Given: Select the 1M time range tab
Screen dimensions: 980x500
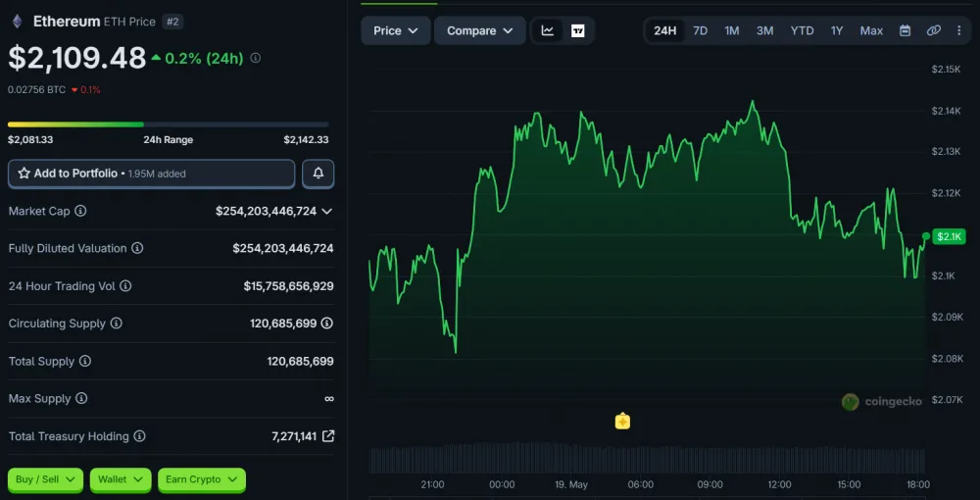Looking at the screenshot, I should click(732, 30).
